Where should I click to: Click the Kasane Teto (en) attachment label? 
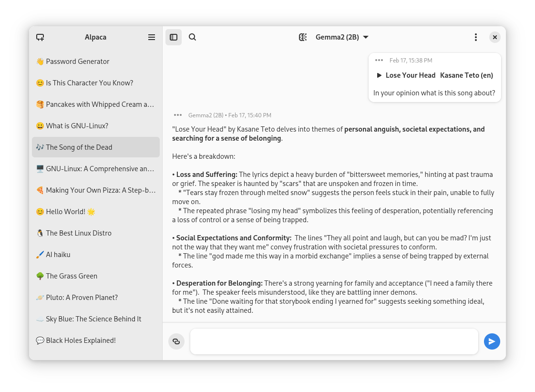[466, 75]
